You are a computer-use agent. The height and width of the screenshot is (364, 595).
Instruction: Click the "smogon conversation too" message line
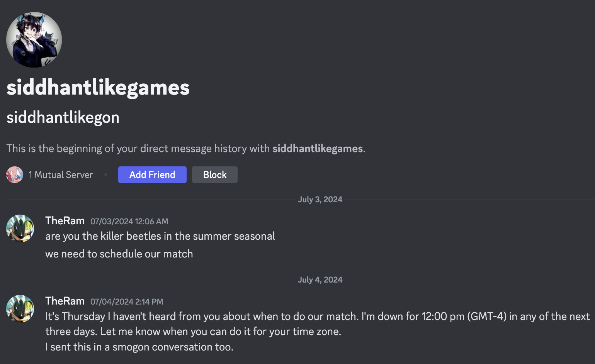coord(139,347)
